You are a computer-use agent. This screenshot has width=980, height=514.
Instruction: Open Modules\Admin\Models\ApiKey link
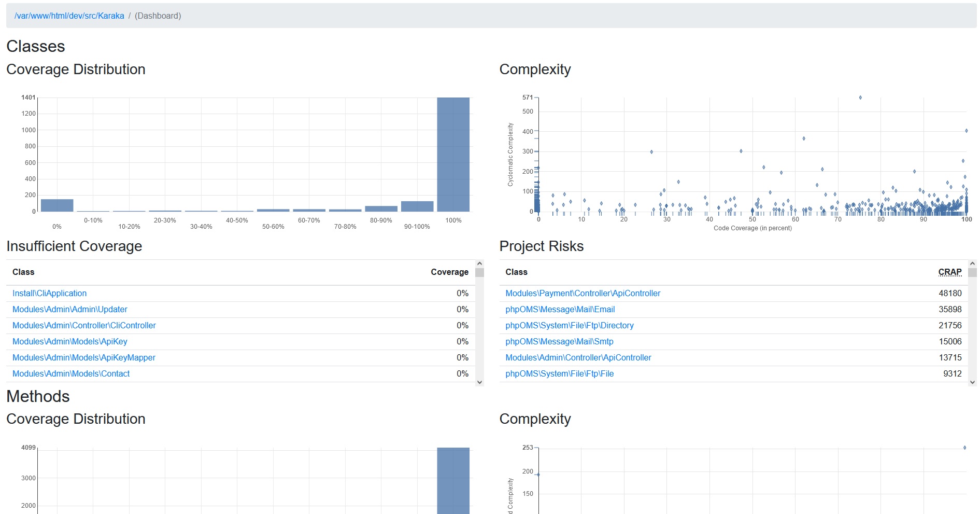(x=69, y=341)
